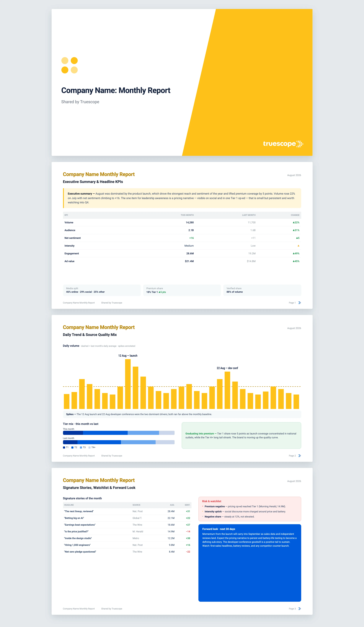This screenshot has height=627, width=364.
Task: Click headline "Betting big on AI"
Action: (x=74, y=518)
